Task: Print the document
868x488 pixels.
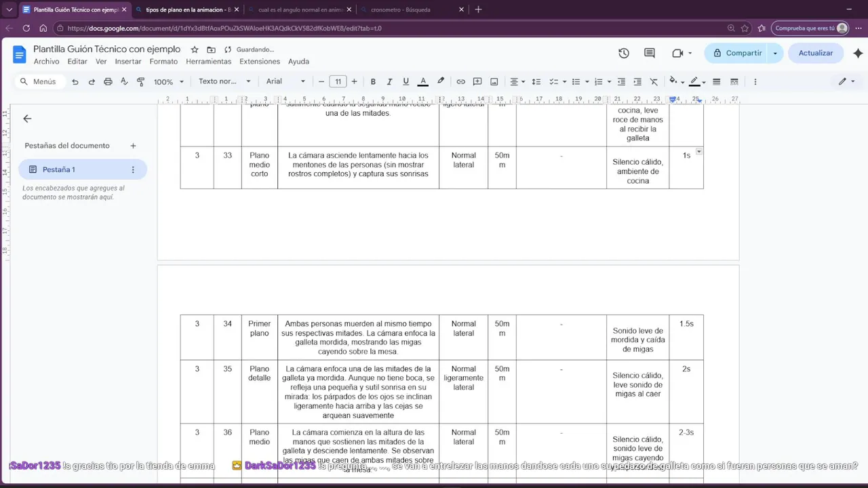Action: pyautogui.click(x=108, y=81)
